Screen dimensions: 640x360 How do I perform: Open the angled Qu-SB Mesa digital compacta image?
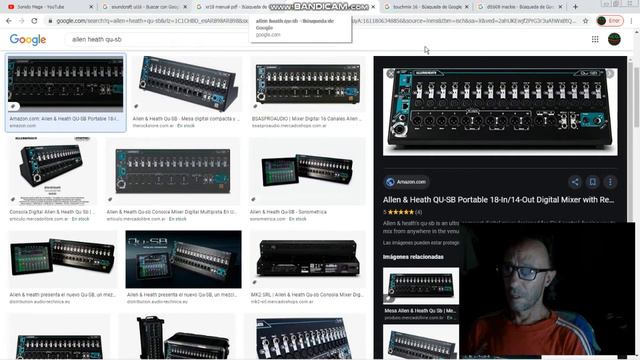pyautogui.click(x=186, y=84)
